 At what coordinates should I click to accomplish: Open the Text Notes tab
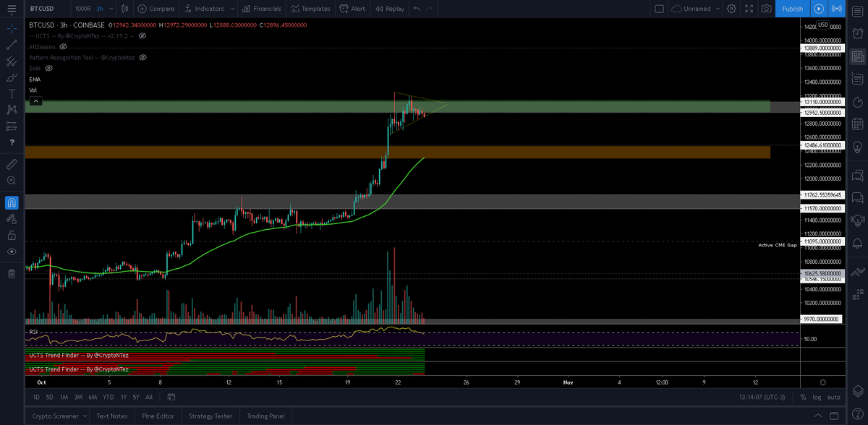pyautogui.click(x=111, y=416)
